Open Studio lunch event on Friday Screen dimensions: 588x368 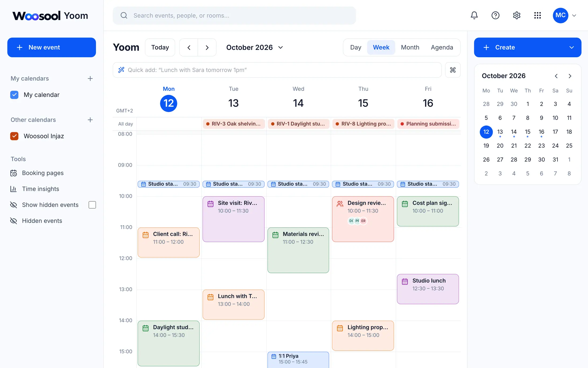(428, 289)
